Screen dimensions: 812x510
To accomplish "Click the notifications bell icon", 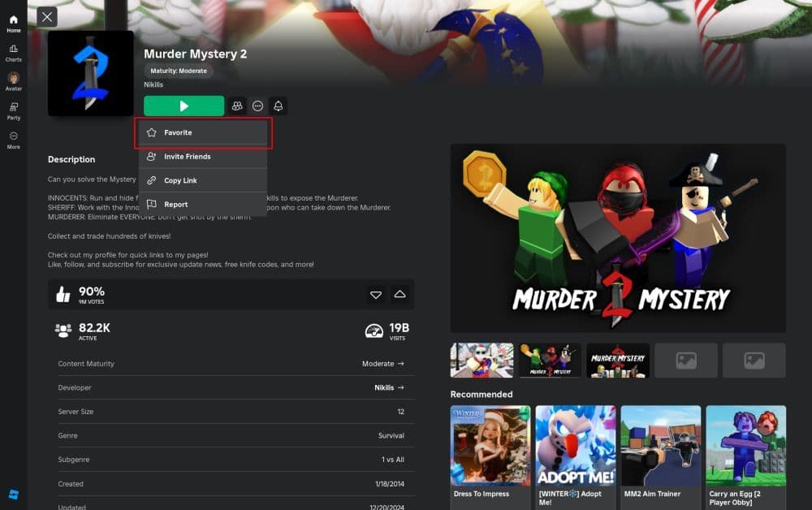I will [x=277, y=106].
